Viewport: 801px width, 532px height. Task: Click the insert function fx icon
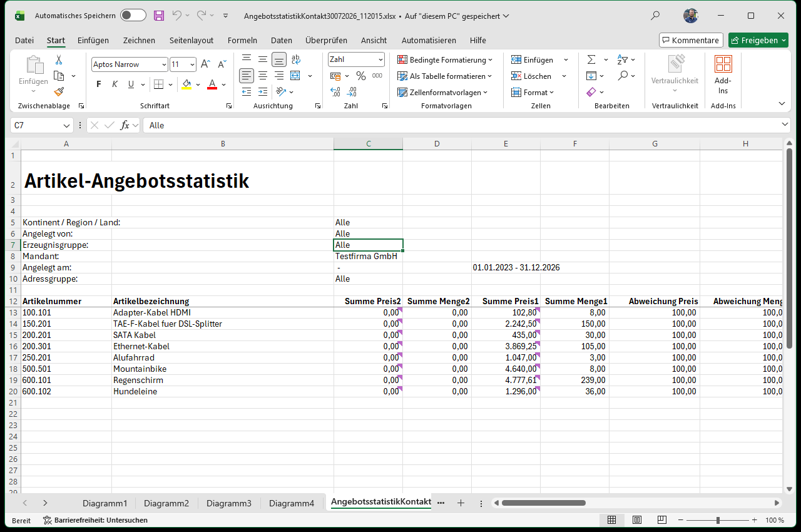tap(125, 125)
